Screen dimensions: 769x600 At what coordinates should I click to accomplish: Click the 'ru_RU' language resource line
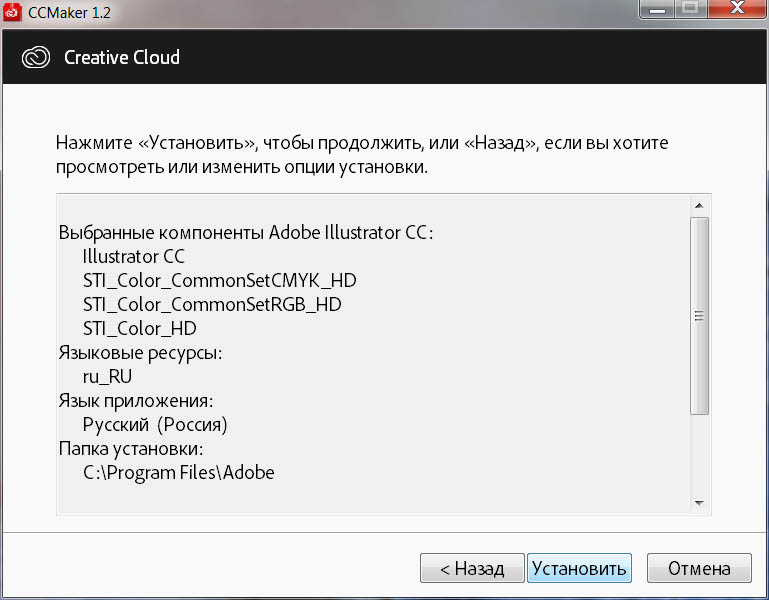tap(107, 377)
